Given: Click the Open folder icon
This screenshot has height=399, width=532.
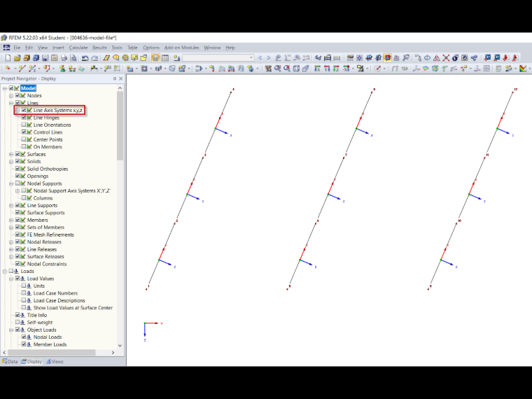Looking at the screenshot, I should tap(17, 58).
